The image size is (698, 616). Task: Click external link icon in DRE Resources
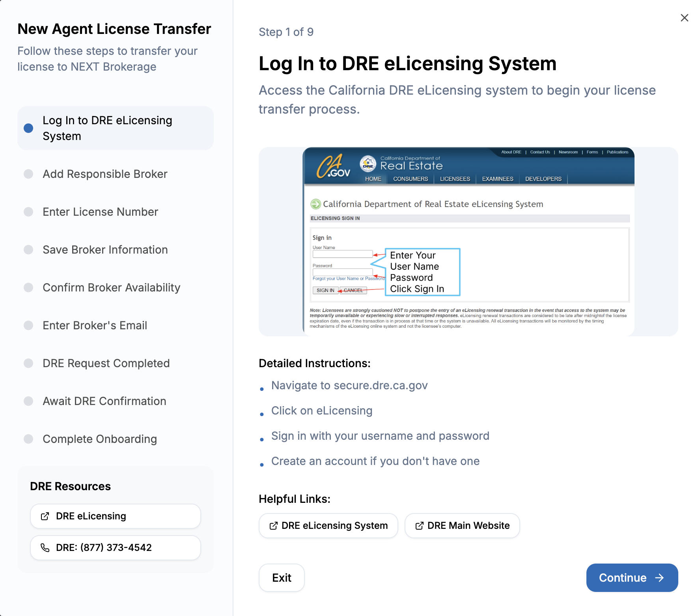45,516
